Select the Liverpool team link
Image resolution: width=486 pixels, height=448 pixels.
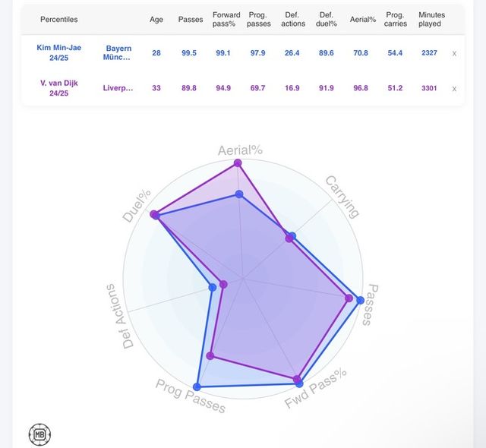point(118,88)
